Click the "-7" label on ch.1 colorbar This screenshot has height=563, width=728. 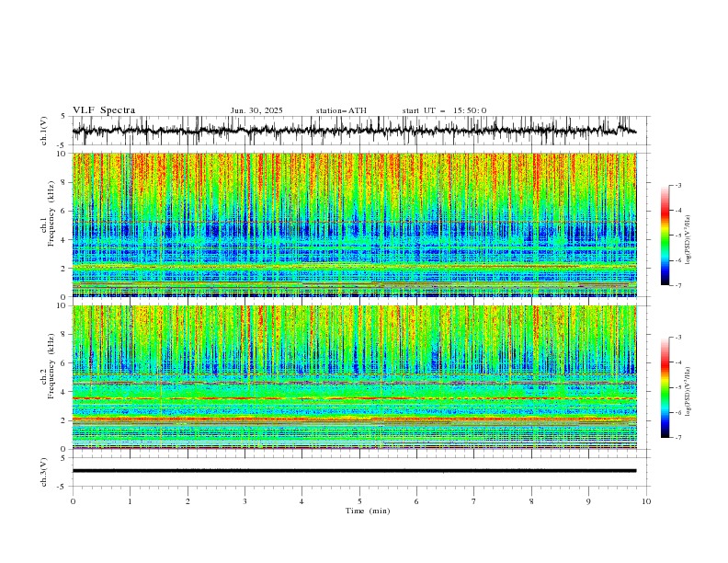point(677,285)
